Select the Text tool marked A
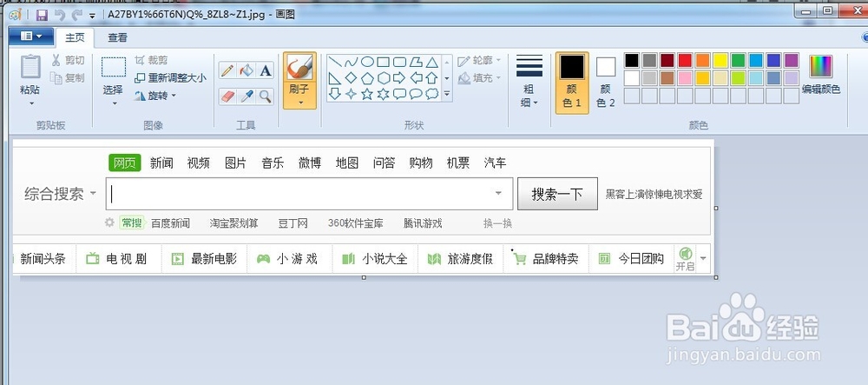The width and height of the screenshot is (868, 385). point(266,70)
